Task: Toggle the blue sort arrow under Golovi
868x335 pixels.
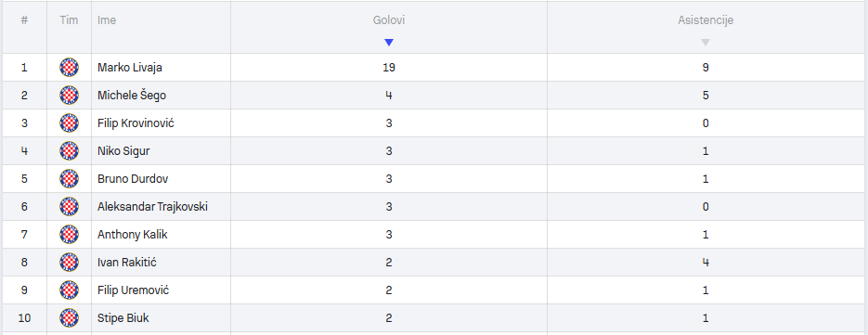Action: tap(389, 43)
